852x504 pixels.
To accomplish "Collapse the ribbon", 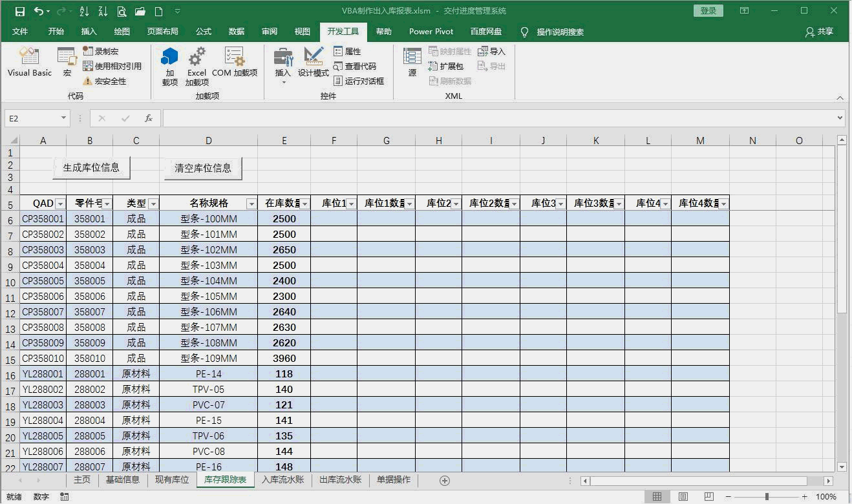I will 840,98.
